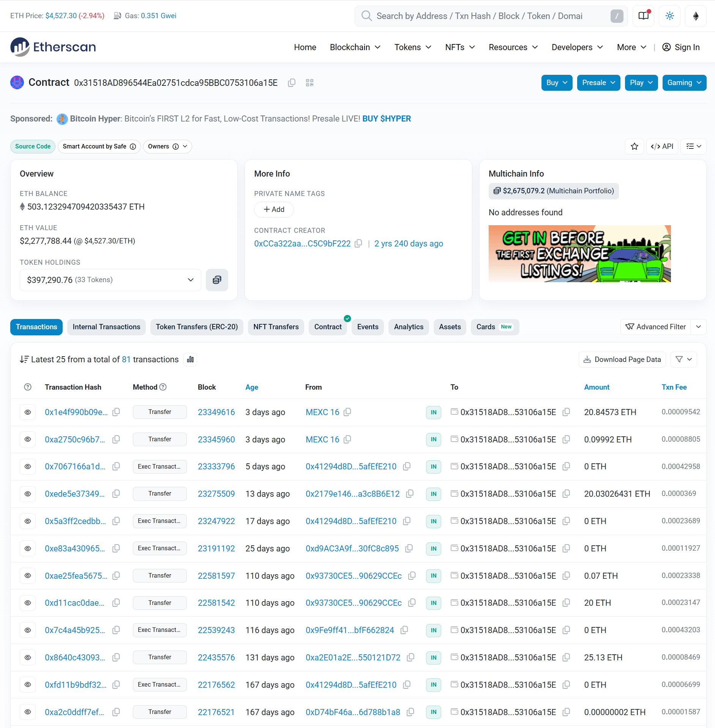Open the Internal Transactions tab
Viewport: 715px width, 728px height.
click(106, 327)
